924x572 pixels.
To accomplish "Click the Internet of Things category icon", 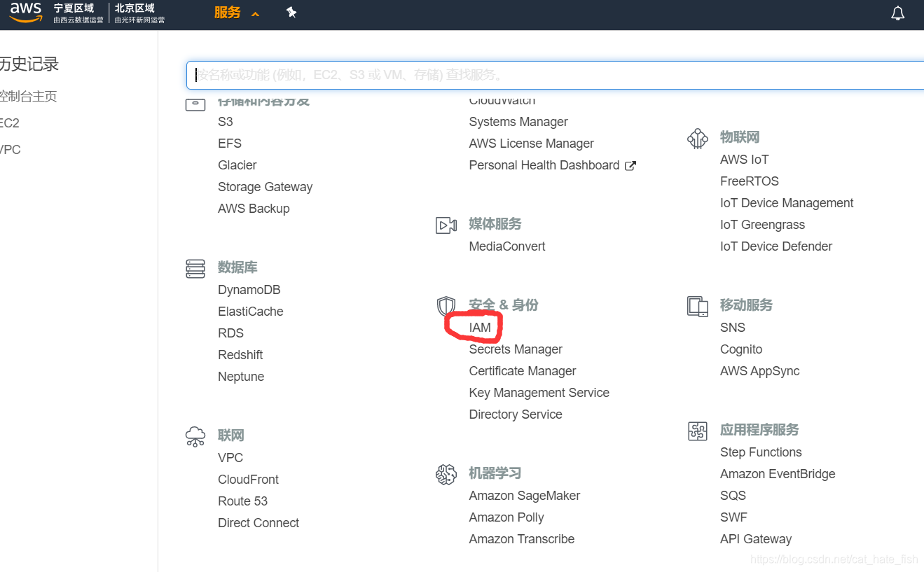I will tap(698, 138).
